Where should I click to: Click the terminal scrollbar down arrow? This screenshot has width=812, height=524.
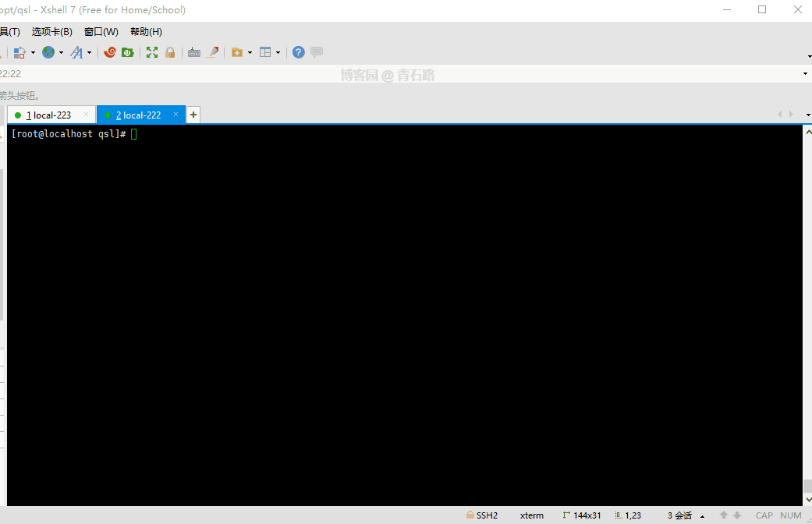808,500
